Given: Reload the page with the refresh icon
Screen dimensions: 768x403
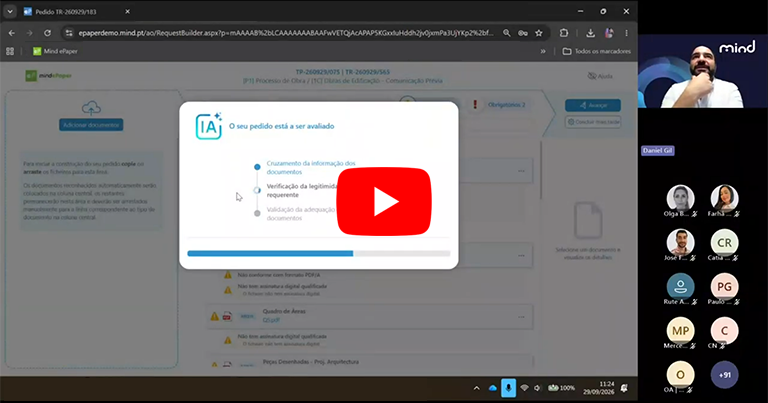Looking at the screenshot, I should (48, 33).
